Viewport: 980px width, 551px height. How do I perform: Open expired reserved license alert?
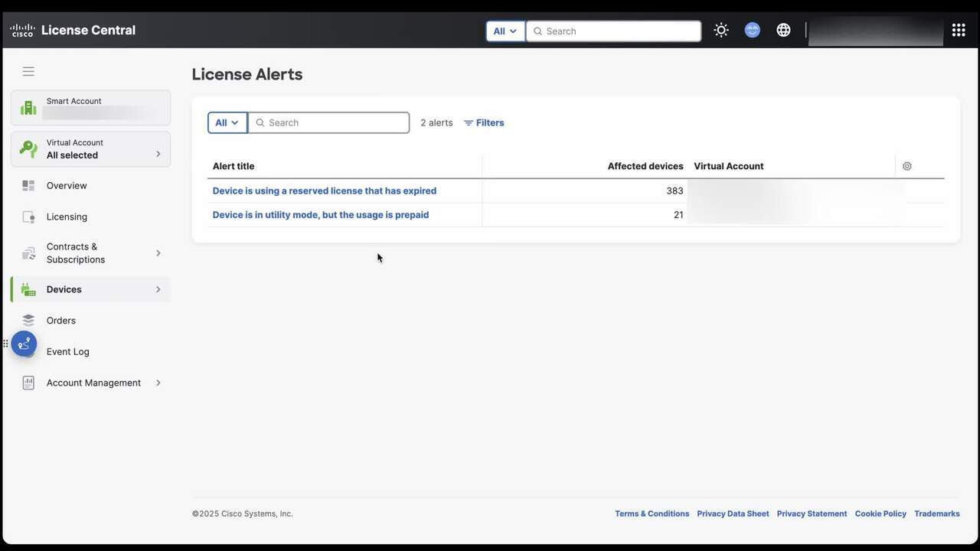coord(324,191)
